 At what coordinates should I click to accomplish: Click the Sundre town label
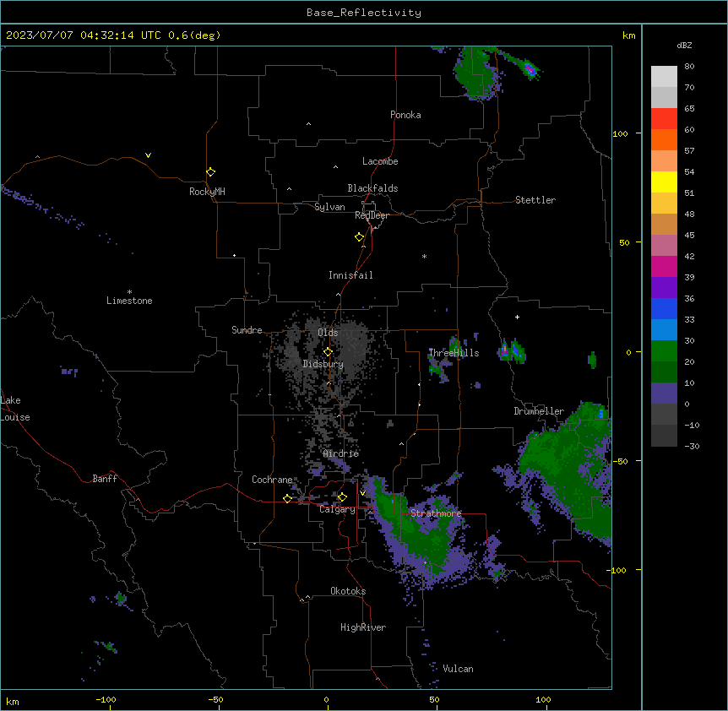tap(247, 330)
